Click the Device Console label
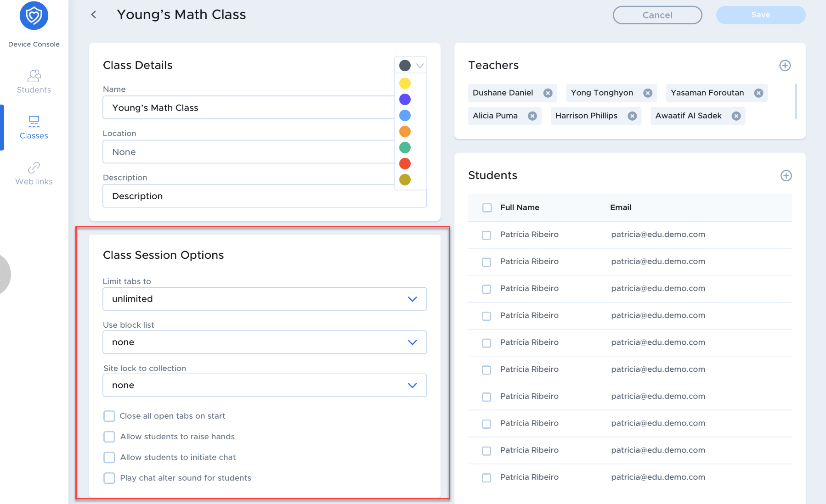 [x=34, y=44]
